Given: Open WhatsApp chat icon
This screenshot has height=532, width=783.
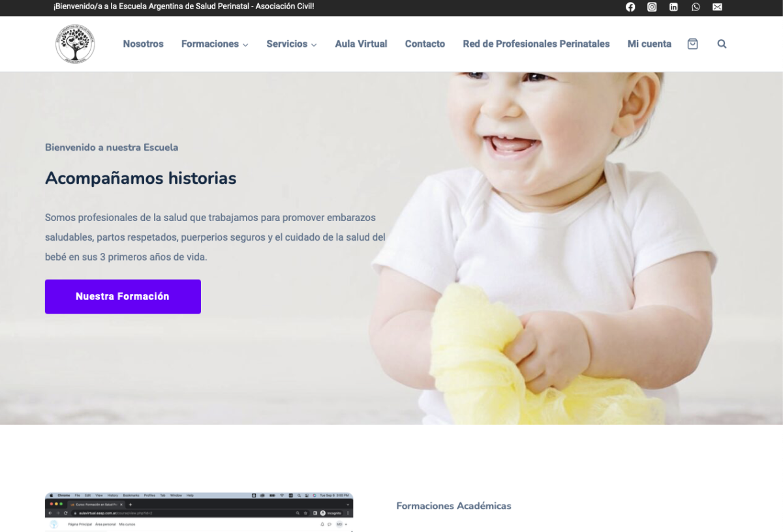Looking at the screenshot, I should click(696, 7).
